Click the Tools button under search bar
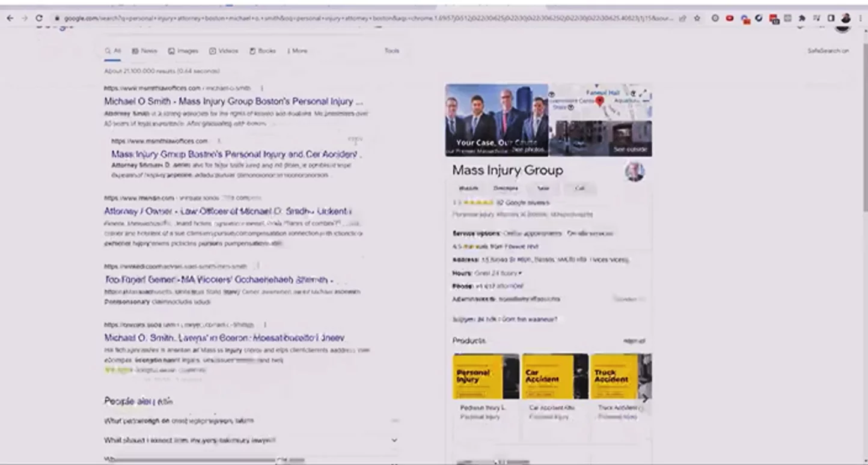The image size is (868, 465). tap(391, 51)
